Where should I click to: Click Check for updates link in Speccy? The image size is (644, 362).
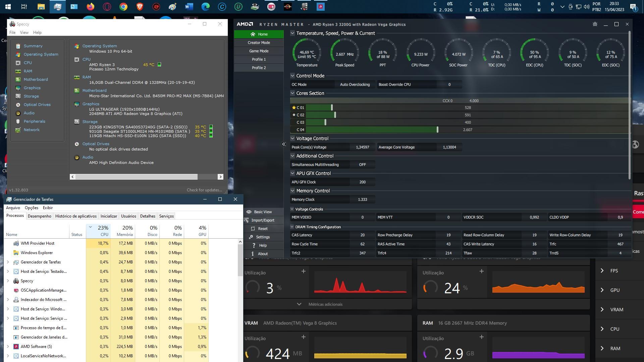click(204, 190)
